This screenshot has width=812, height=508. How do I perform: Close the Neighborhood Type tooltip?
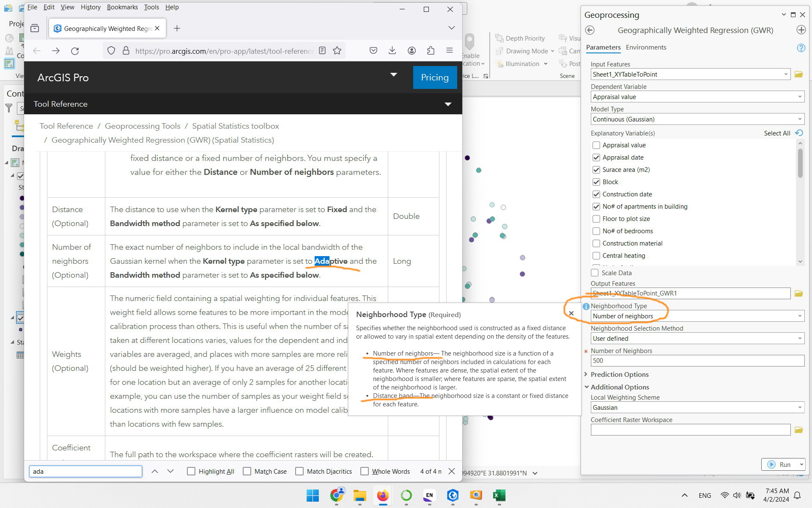[x=571, y=313]
